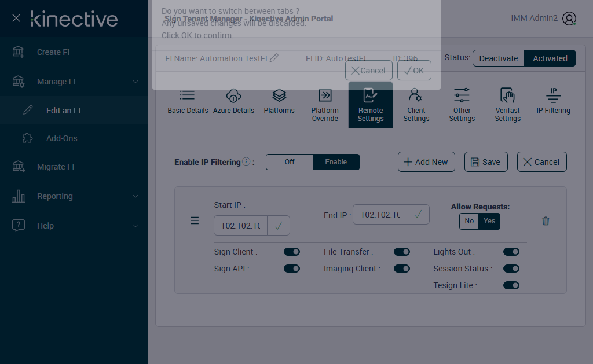This screenshot has height=364, width=593.
Task: Set IP Filtering to Off
Action: point(290,162)
